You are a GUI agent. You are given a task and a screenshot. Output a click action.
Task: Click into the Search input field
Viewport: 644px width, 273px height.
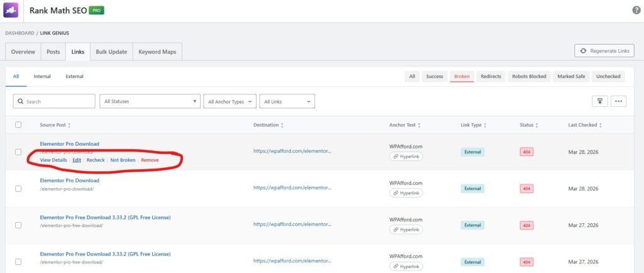tap(57, 101)
